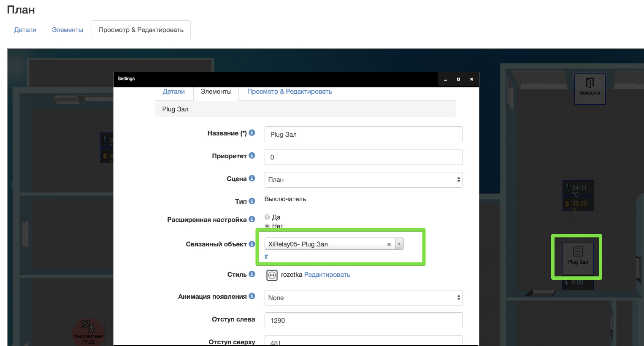Open the Анимация появления dropdown
Image resolution: width=644 pixels, height=346 pixels.
click(x=363, y=298)
